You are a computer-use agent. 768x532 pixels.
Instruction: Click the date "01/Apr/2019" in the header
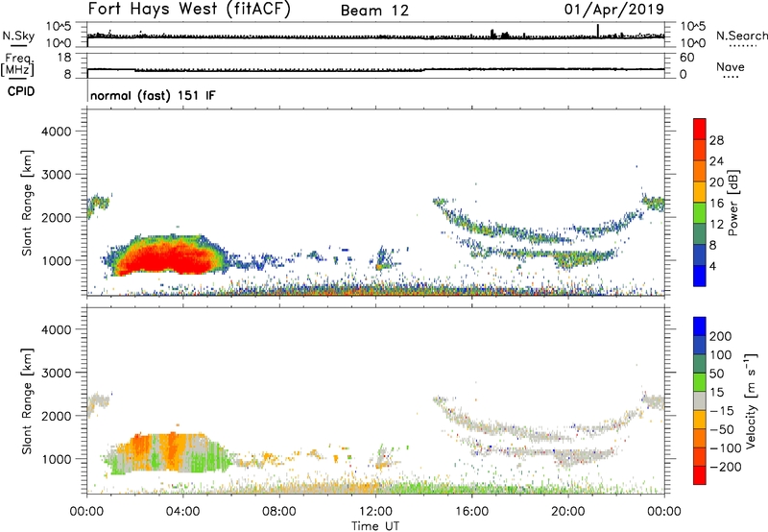(614, 10)
